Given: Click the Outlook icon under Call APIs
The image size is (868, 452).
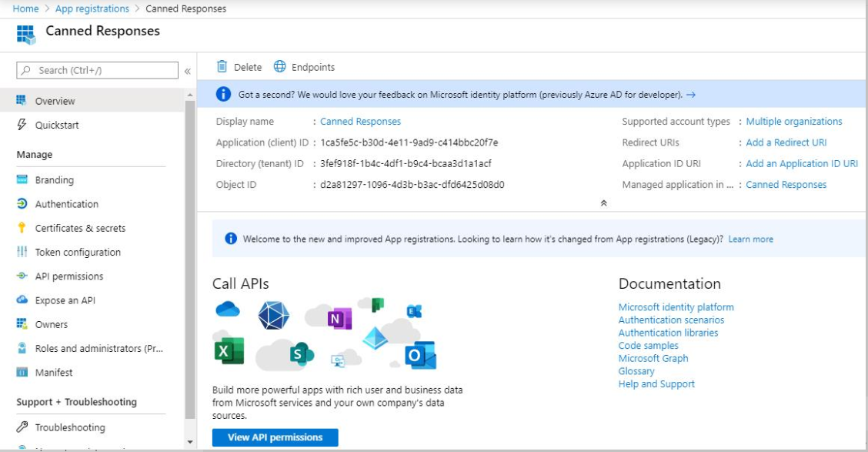Looking at the screenshot, I should (x=420, y=355).
